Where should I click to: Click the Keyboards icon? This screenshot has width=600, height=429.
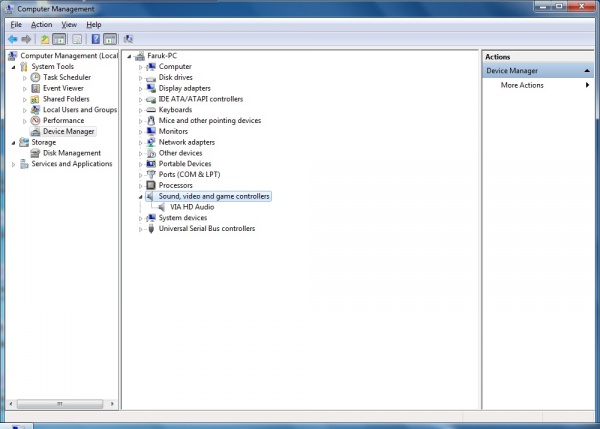tap(151, 110)
